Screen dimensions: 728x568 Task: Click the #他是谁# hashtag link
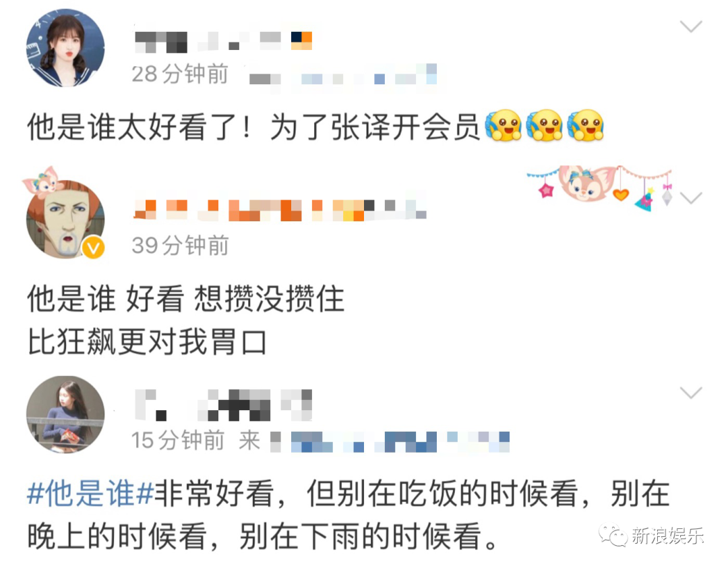(x=90, y=494)
